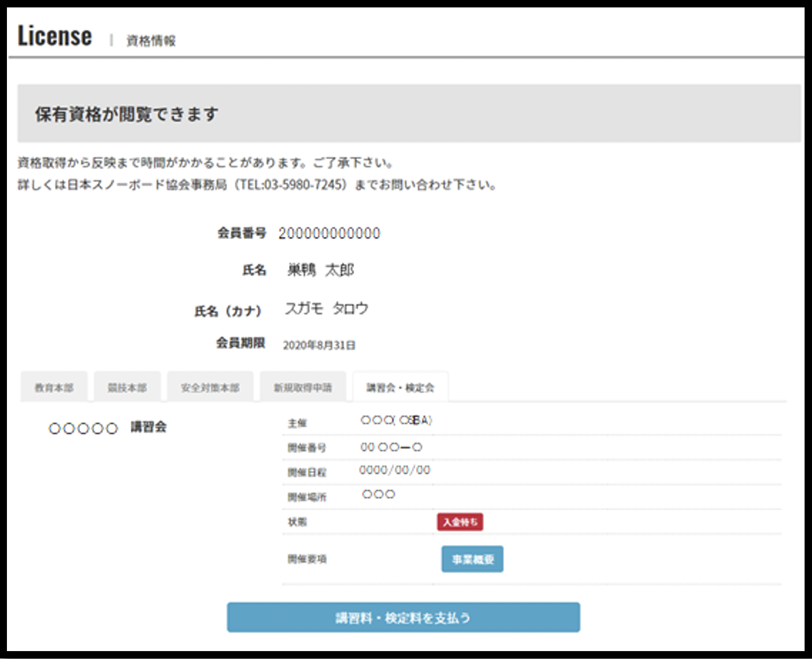Click the License page heading
The height and width of the screenshot is (659, 812).
coord(55,37)
